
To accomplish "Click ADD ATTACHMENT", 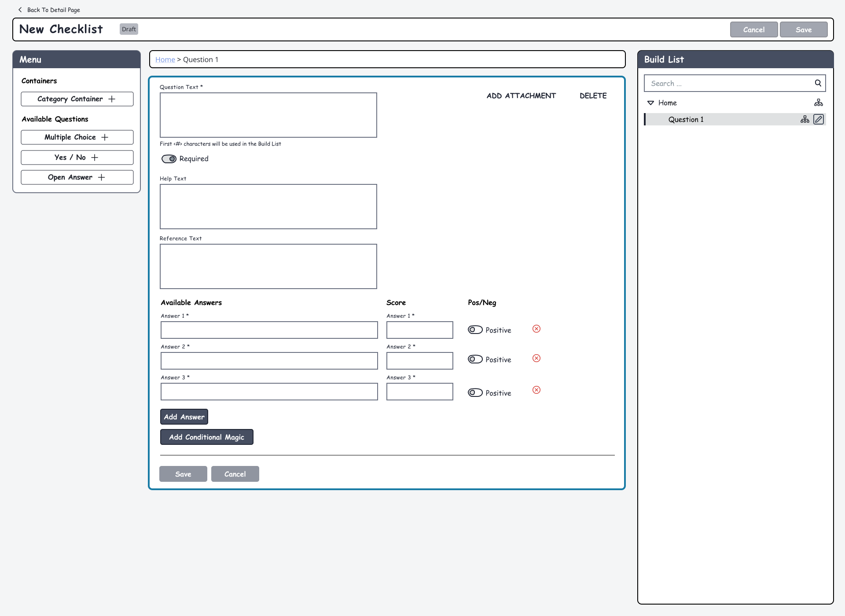I will pyautogui.click(x=521, y=96).
